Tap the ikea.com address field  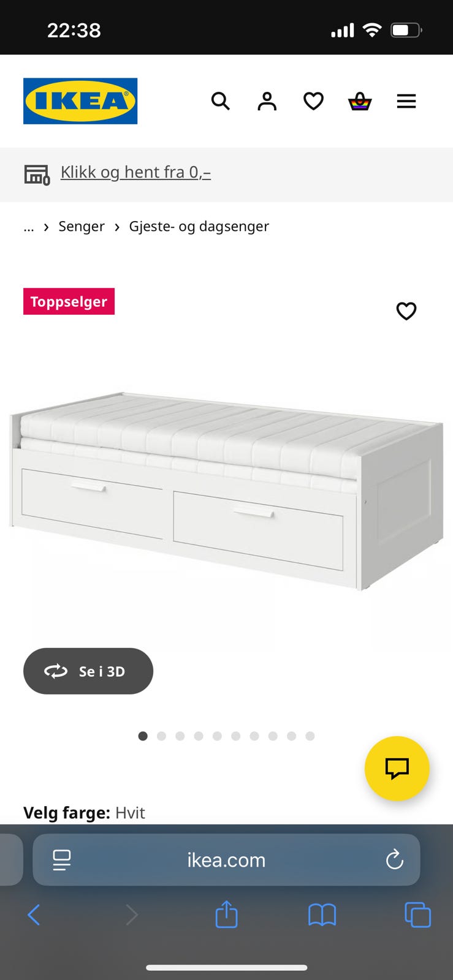tap(226, 860)
